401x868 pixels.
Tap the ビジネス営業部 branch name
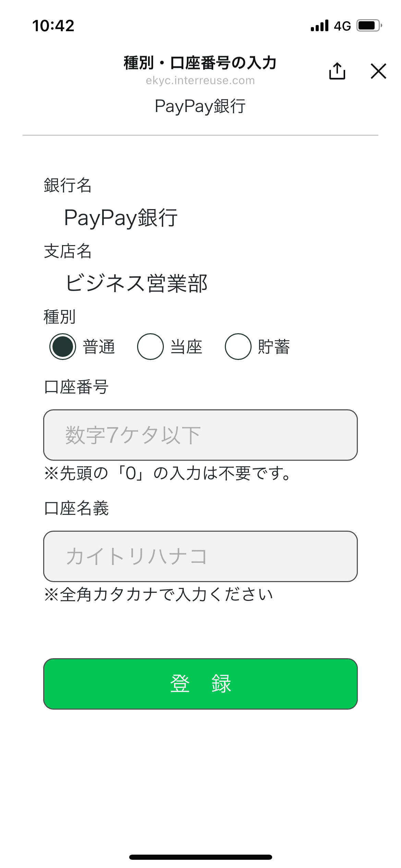(x=136, y=284)
